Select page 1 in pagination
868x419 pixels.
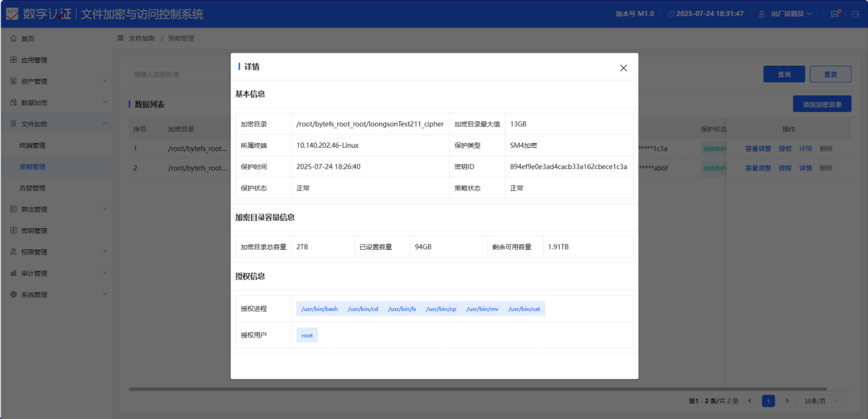768,401
